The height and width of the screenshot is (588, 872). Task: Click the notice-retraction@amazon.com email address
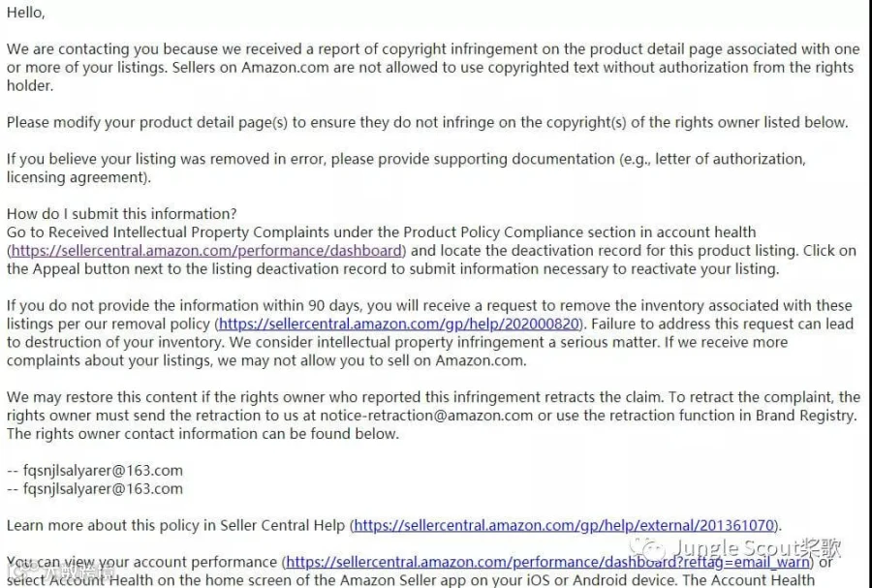click(426, 416)
